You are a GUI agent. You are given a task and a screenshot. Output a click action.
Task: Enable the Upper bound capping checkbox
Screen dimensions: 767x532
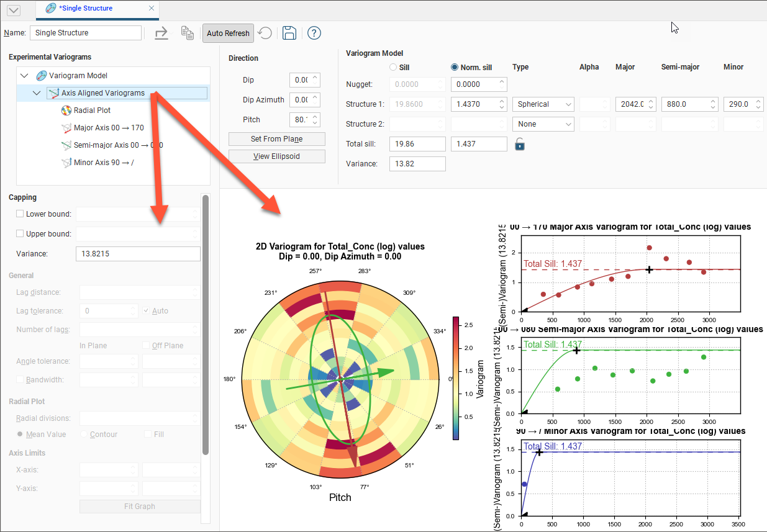pos(20,234)
